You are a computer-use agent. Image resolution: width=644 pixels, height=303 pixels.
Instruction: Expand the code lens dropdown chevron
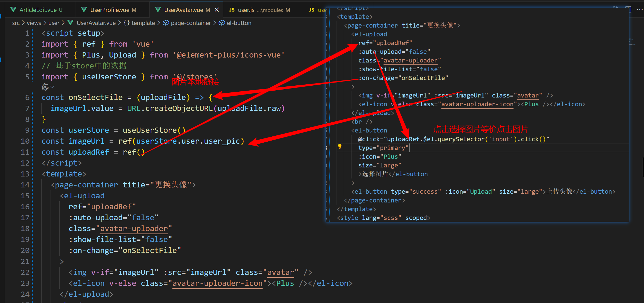click(x=52, y=87)
